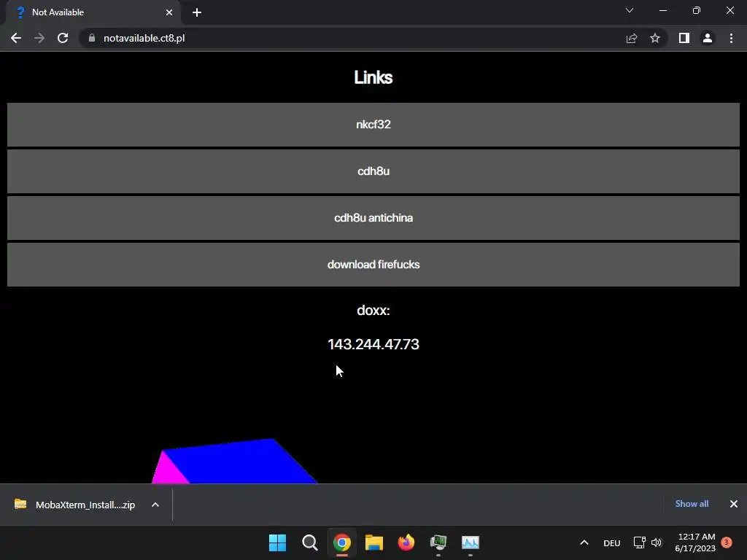Viewport: 747px width, 560px height.
Task: Click the doxx: heading text
Action: coord(373,311)
